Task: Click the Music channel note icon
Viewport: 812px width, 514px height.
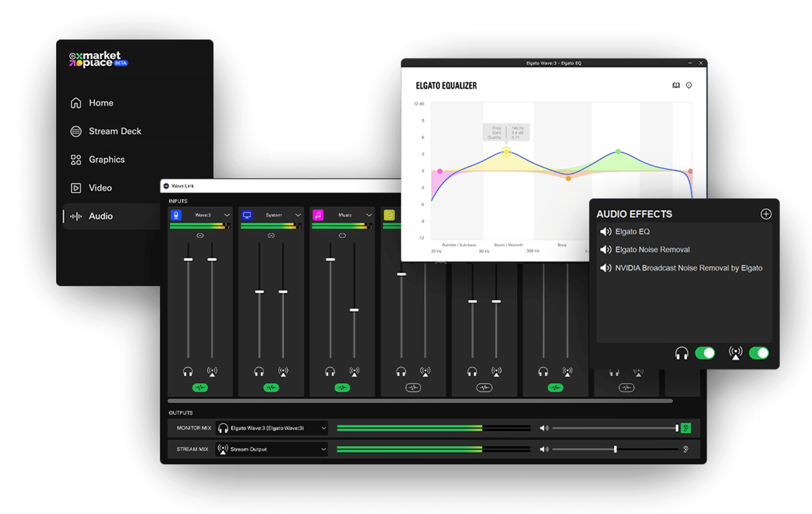Action: click(x=318, y=215)
